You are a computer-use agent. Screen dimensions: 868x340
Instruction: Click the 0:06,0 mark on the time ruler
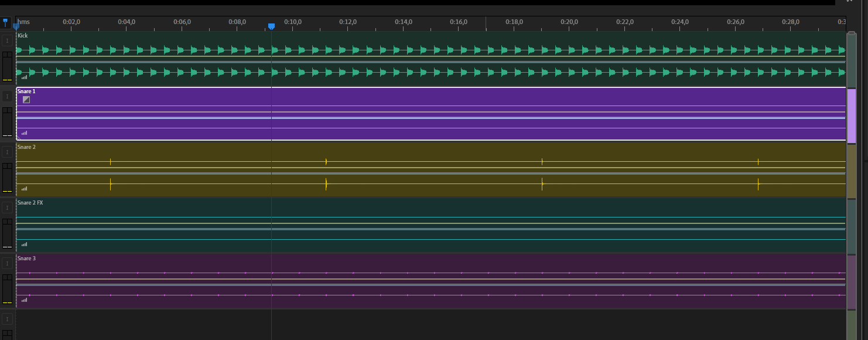pyautogui.click(x=182, y=22)
